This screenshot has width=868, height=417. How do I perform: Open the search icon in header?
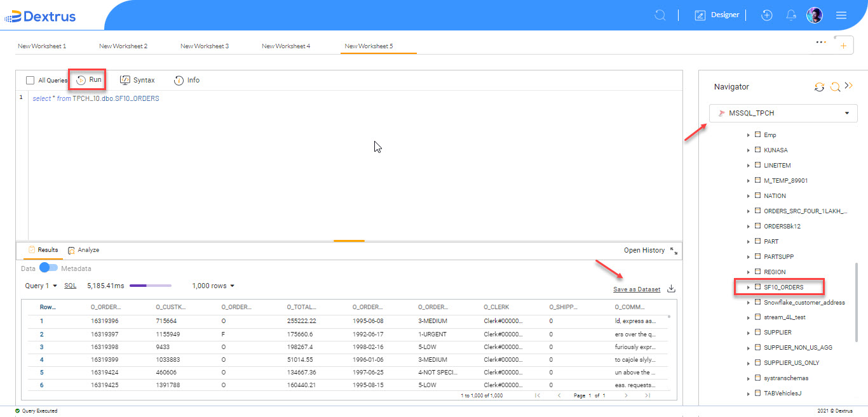tap(660, 15)
